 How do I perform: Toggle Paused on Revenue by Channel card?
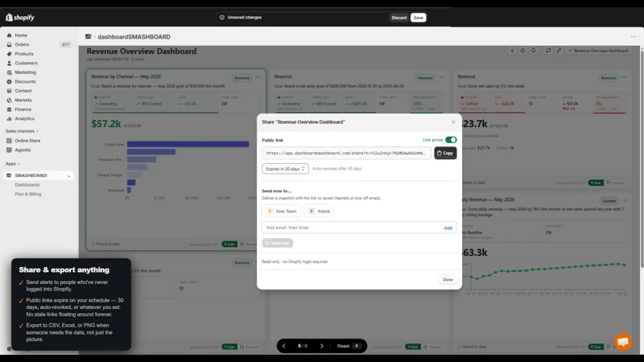click(x=248, y=244)
